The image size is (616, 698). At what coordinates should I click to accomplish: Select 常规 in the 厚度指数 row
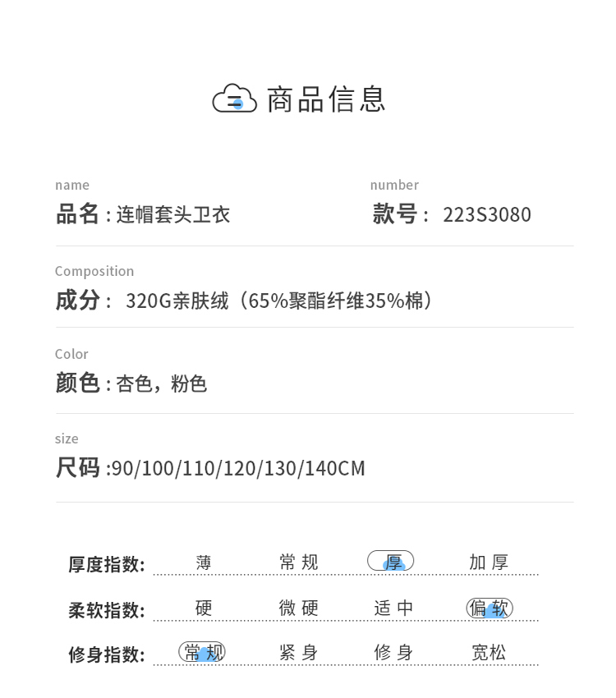[x=298, y=563]
